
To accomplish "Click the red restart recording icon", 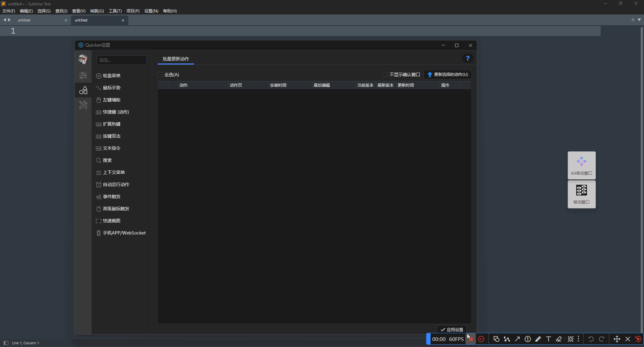I will [638, 339].
